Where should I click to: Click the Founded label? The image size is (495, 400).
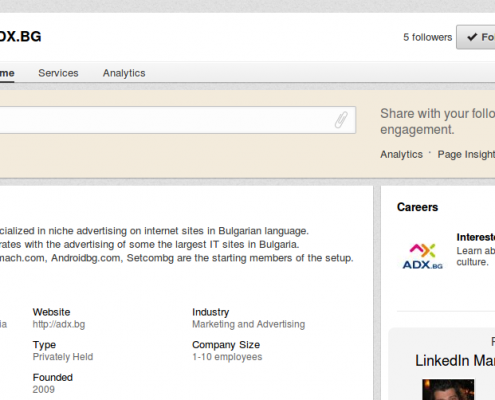click(x=53, y=377)
